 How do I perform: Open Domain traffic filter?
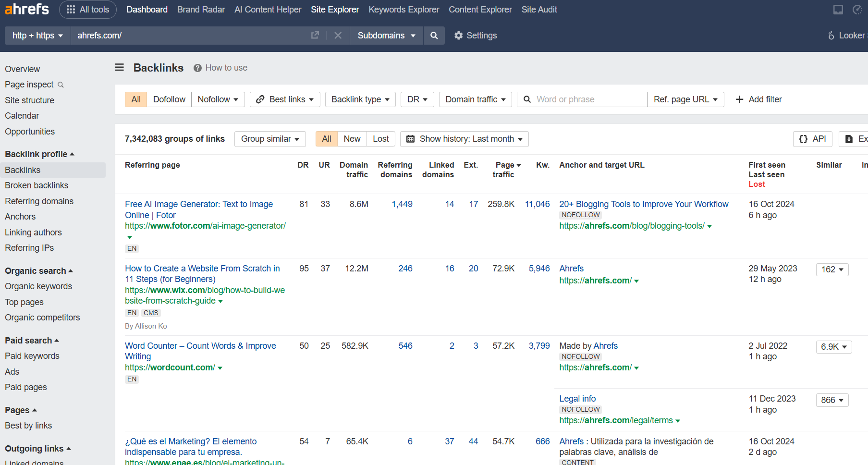pyautogui.click(x=476, y=99)
